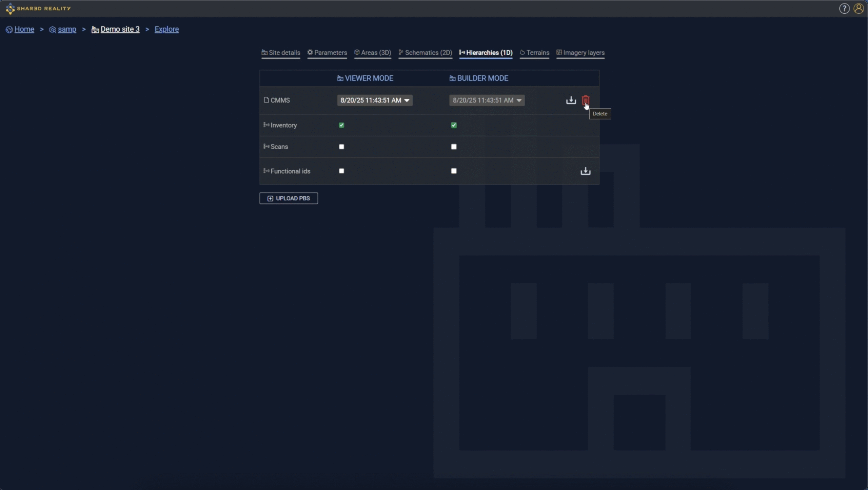Viewport: 868px width, 490px height.
Task: Click the CMMS file icon
Action: (266, 100)
